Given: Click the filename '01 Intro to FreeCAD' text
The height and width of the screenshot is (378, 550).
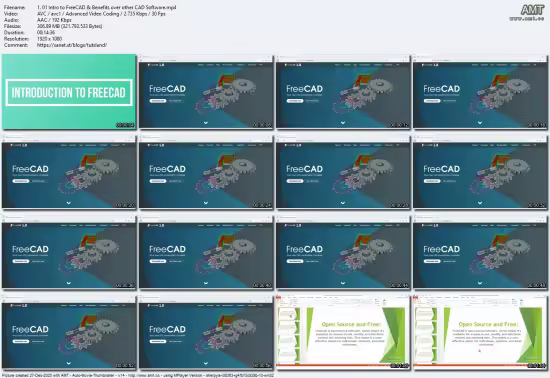Looking at the screenshot, I should point(107,7).
